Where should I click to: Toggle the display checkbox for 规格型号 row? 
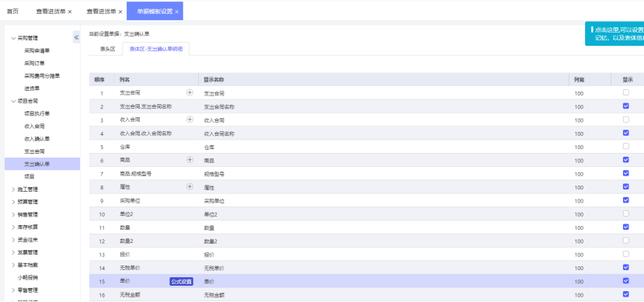pos(625,173)
